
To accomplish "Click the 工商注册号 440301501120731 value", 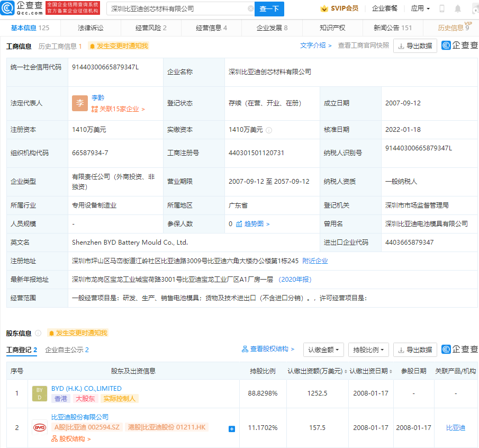I will [256, 153].
